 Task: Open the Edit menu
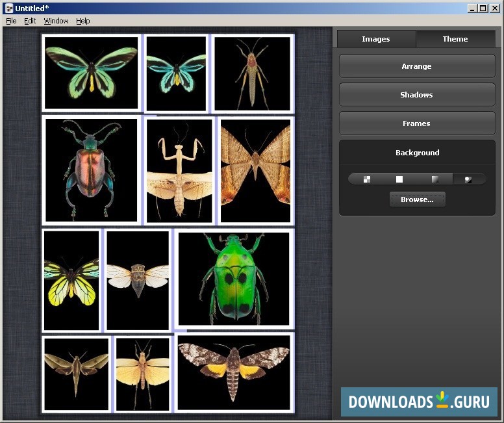(30, 21)
